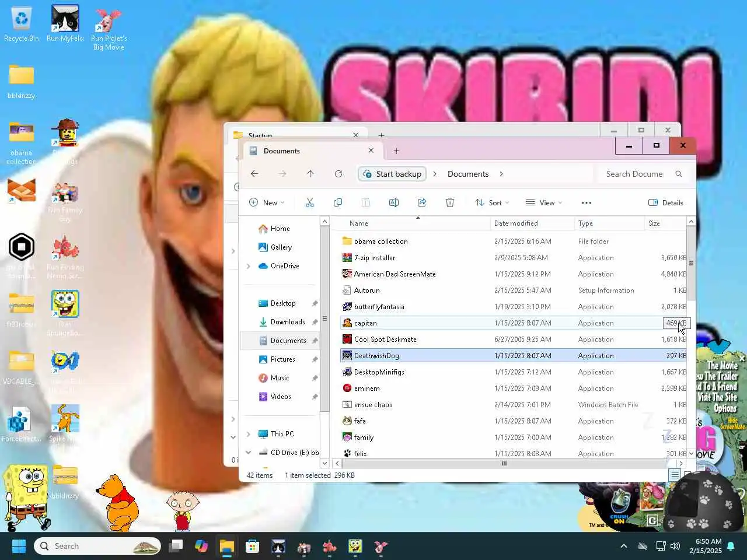This screenshot has height=560, width=747.
Task: Switch to details list view toggle
Action: click(x=675, y=475)
